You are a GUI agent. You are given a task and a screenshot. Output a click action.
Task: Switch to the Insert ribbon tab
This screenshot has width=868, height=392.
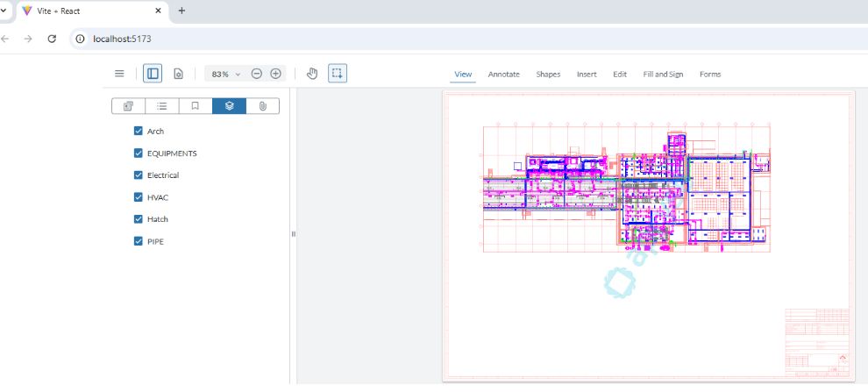(x=587, y=75)
